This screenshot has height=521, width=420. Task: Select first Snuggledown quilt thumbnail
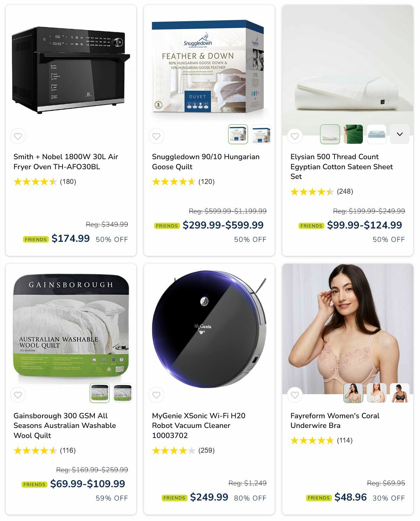click(x=238, y=134)
